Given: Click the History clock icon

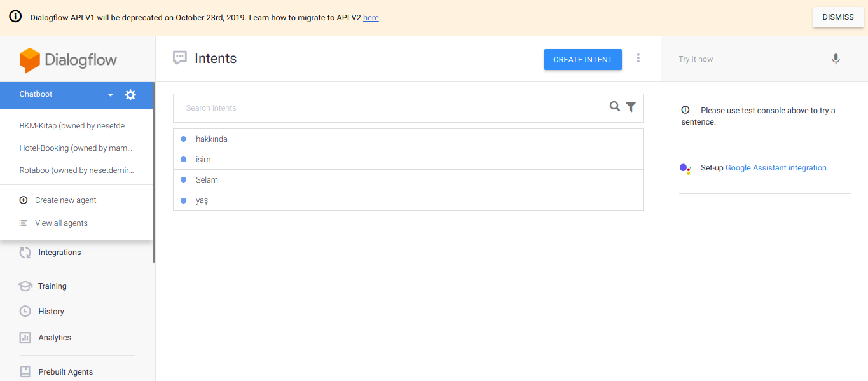Looking at the screenshot, I should pos(25,312).
